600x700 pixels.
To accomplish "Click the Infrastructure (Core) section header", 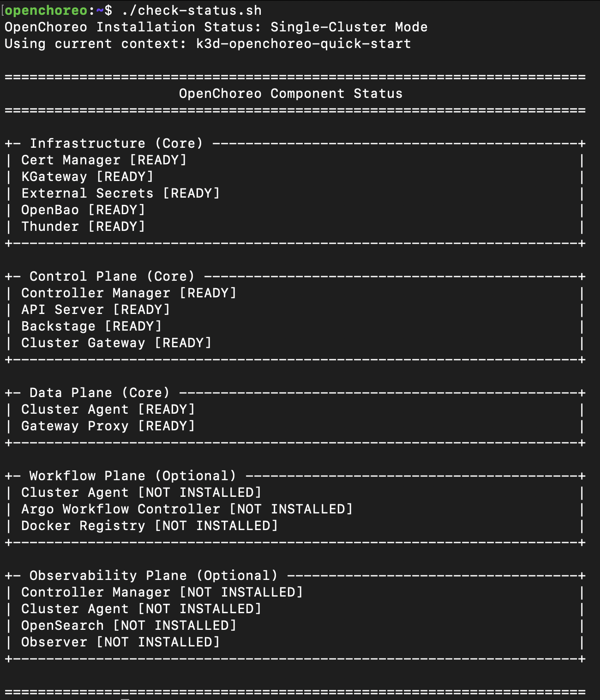I will tap(116, 144).
